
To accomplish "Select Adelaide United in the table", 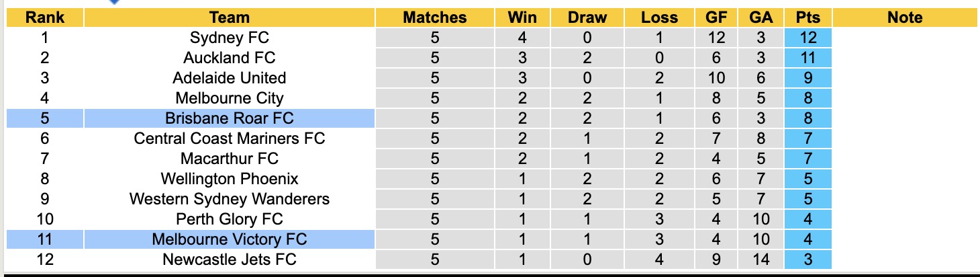I will [229, 78].
